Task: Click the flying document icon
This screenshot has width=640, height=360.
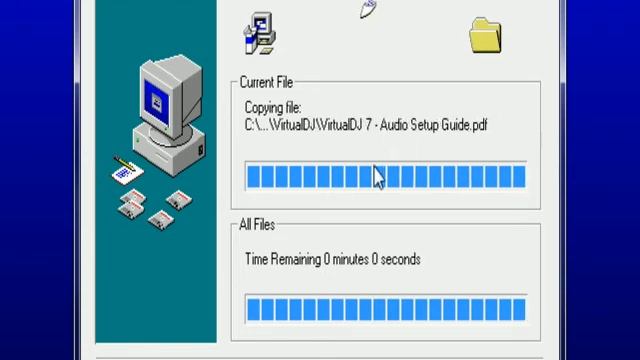Action: pos(368,9)
